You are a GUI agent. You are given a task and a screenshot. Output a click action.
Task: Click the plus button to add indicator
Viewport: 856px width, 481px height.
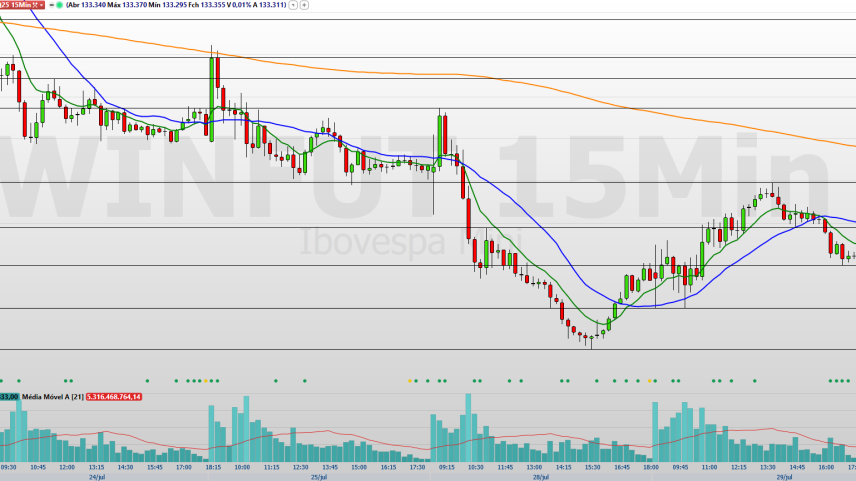304,5
